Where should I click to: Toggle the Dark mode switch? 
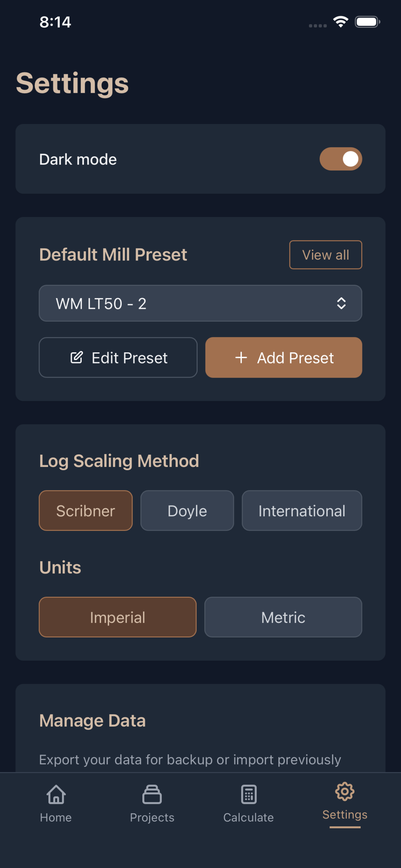[x=341, y=159]
